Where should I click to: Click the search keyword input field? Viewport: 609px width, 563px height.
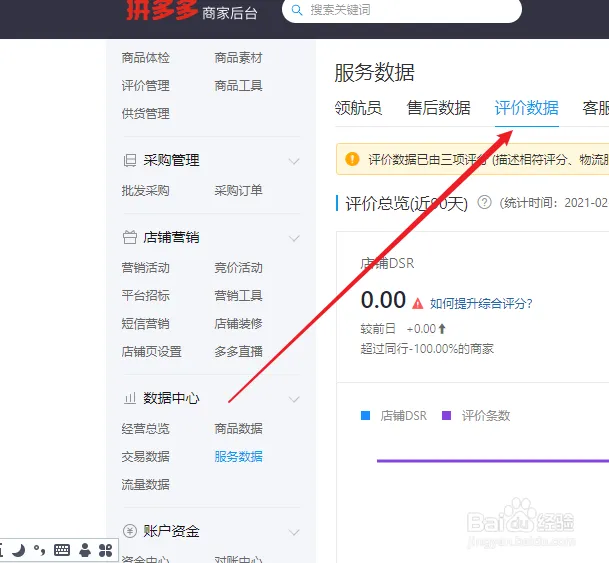pos(410,10)
